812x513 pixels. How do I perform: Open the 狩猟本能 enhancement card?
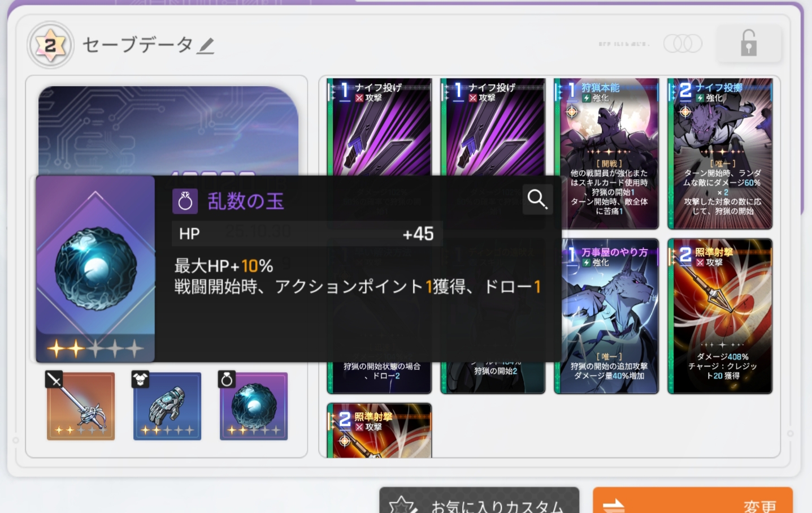point(606,153)
